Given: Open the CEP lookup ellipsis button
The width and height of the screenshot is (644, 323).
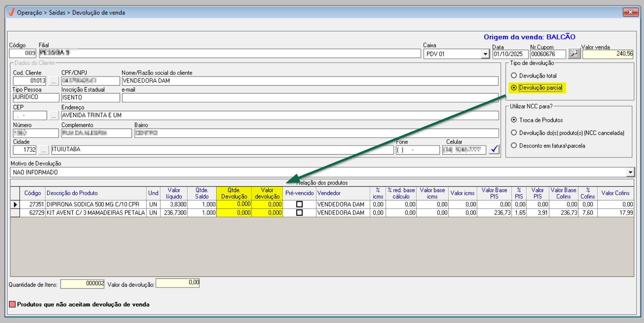Looking at the screenshot, I should (54, 116).
